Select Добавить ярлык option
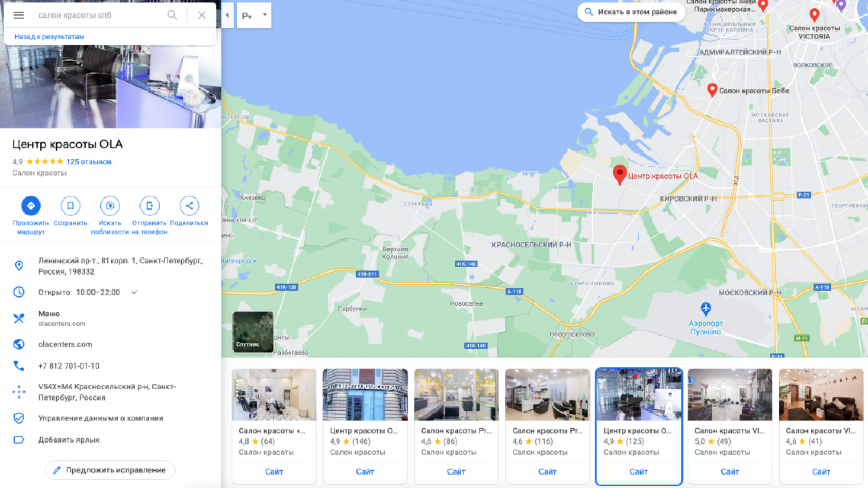Image resolution: width=868 pixels, height=488 pixels. tap(69, 440)
